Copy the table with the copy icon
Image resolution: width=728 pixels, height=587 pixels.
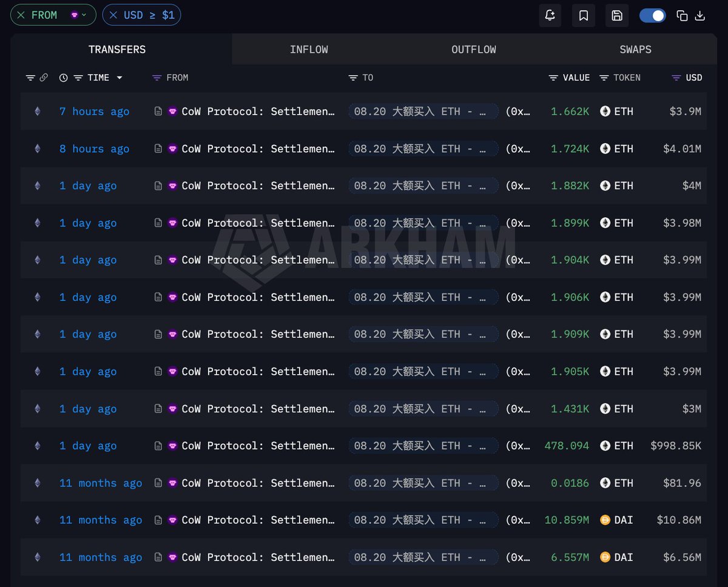click(682, 16)
